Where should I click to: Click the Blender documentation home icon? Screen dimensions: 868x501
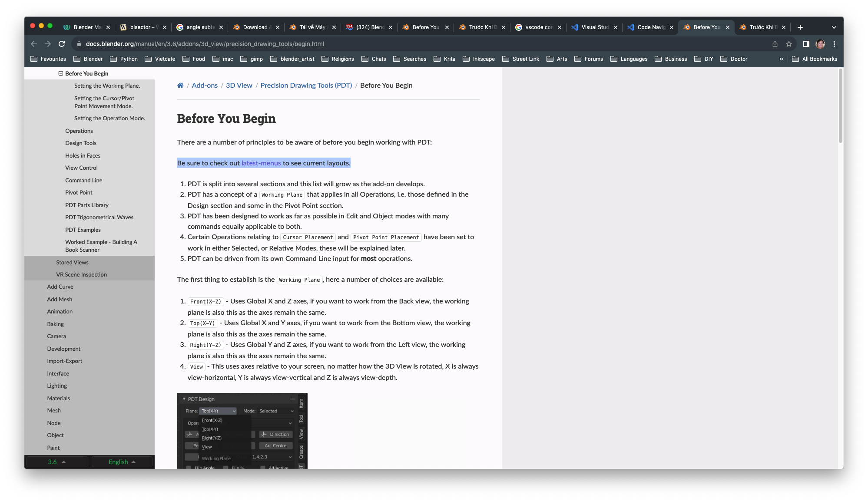pyautogui.click(x=180, y=85)
